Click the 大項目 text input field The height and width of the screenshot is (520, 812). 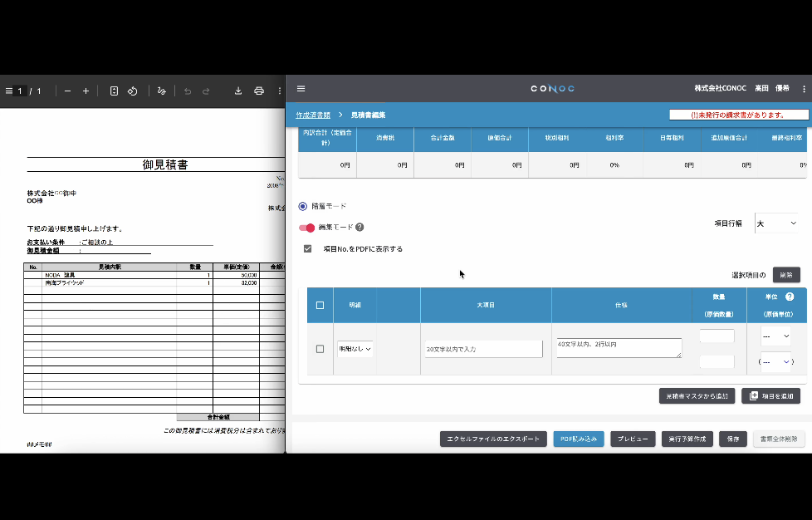tap(483, 349)
